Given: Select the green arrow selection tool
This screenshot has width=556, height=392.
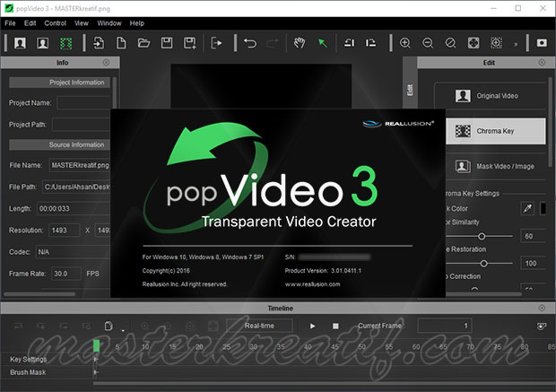Looking at the screenshot, I should coord(323,43).
